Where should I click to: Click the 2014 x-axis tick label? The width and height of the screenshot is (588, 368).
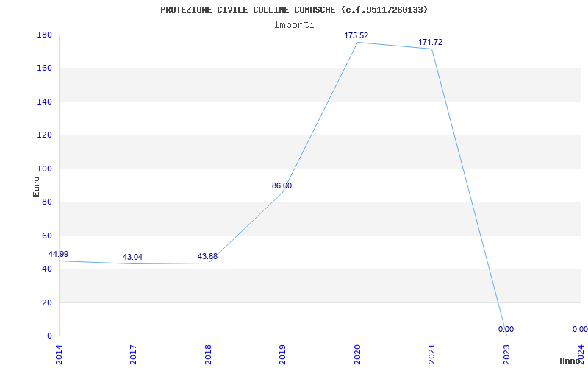tap(60, 353)
